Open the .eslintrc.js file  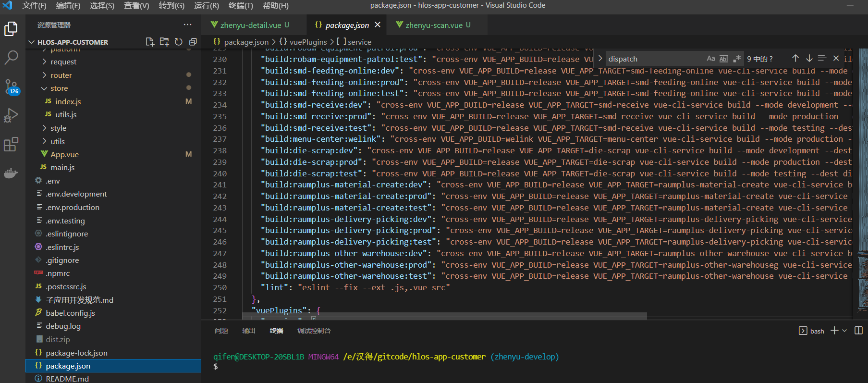coord(62,247)
